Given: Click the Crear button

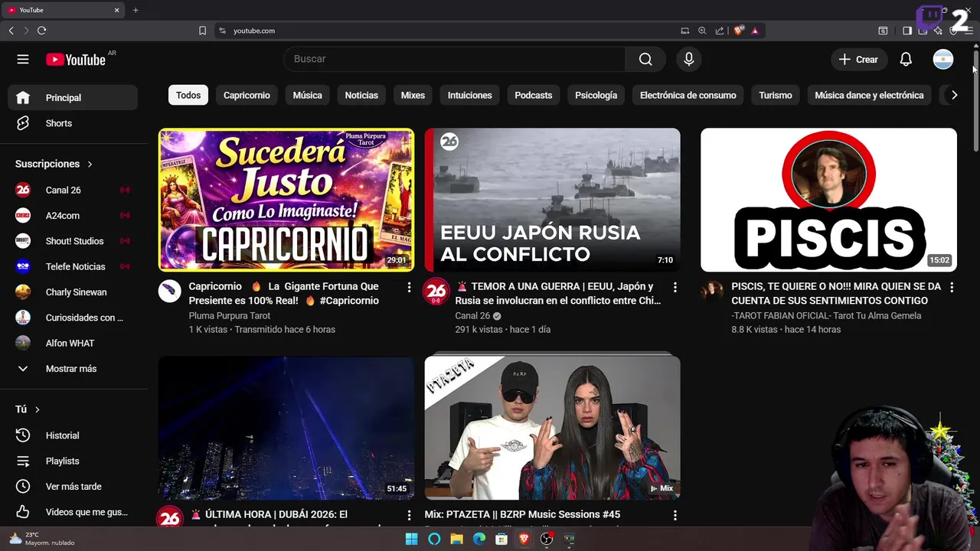Looking at the screenshot, I should coord(858,59).
